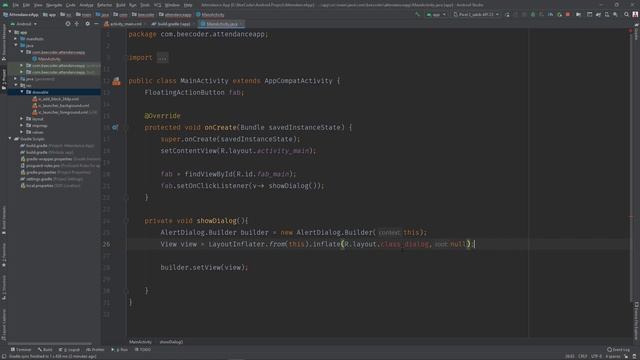Click the override gutter icon beside onCreate
Viewport: 640px width, 360px height.
click(x=115, y=127)
